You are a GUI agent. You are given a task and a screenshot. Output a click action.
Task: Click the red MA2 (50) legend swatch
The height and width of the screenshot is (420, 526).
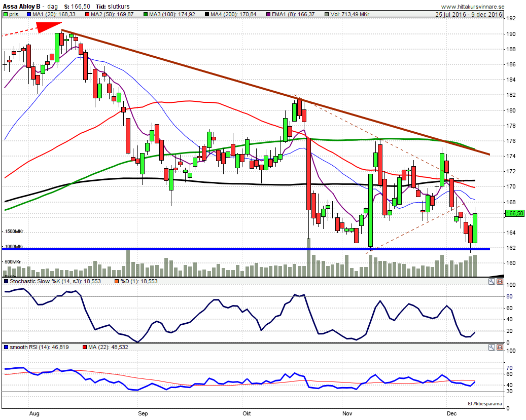[x=87, y=14]
